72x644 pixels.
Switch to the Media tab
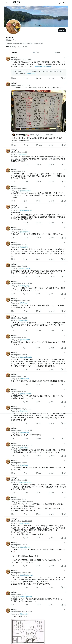click(x=57, y=52)
